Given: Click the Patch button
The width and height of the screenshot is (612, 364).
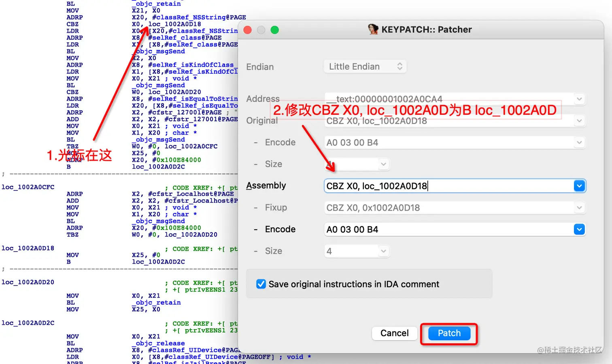Looking at the screenshot, I should 449,333.
